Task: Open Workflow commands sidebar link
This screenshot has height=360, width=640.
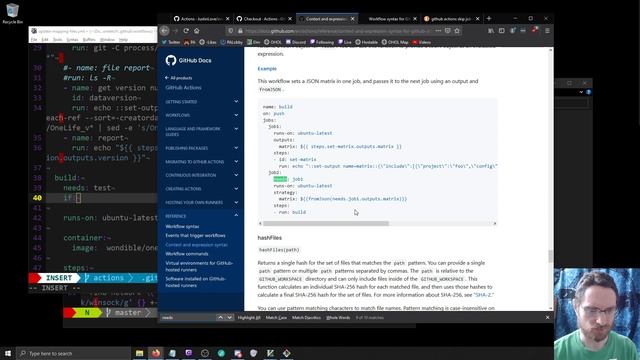Action: click(x=187, y=254)
